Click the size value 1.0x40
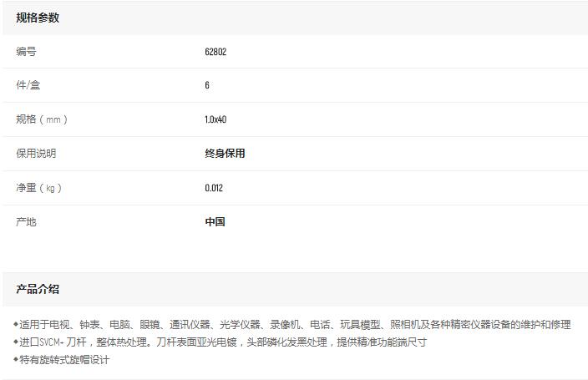588x380 pixels. (215, 119)
